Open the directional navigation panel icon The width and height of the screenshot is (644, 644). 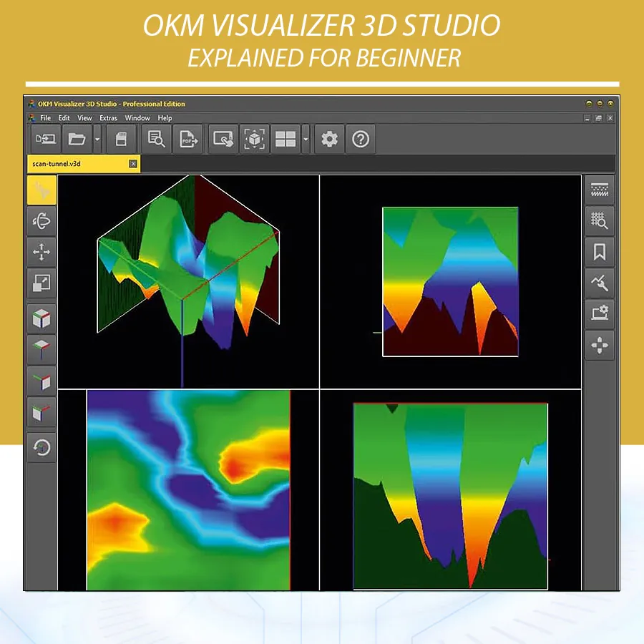pyautogui.click(x=600, y=345)
